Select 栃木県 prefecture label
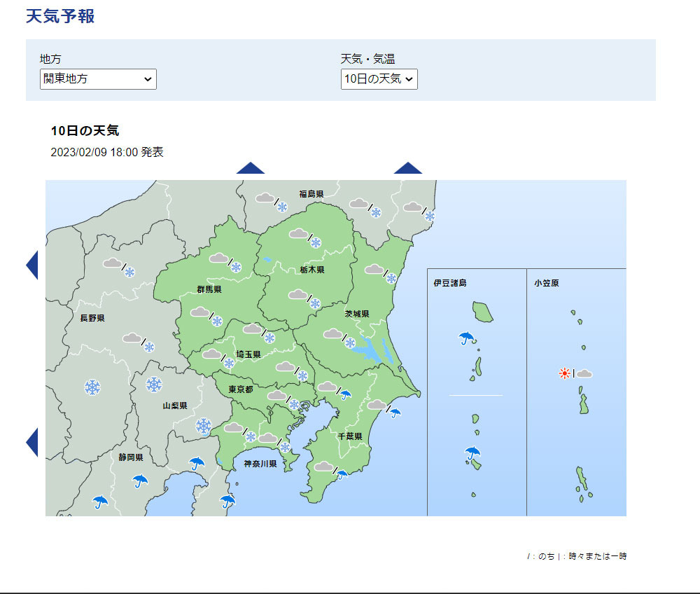Image resolution: width=700 pixels, height=594 pixels. pos(312,270)
